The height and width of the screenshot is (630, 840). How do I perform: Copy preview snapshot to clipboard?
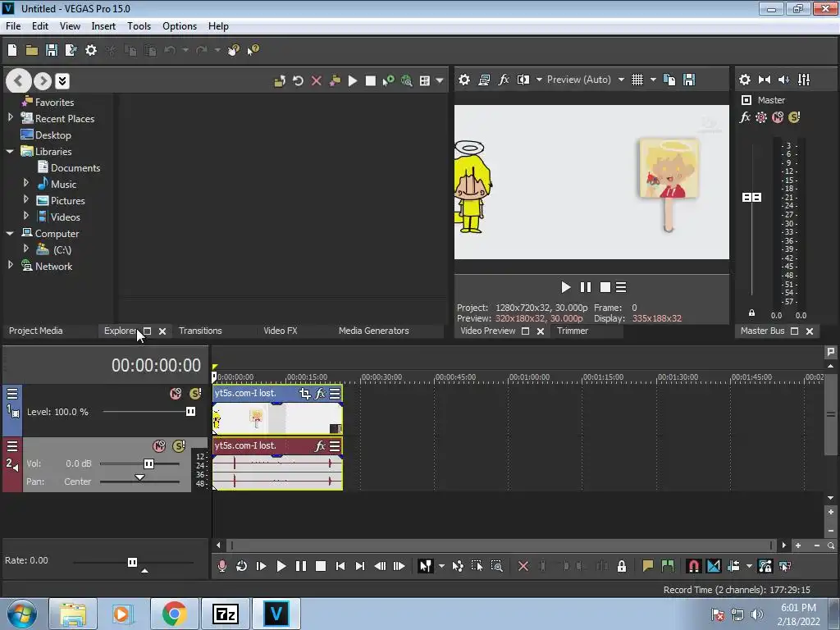coord(669,80)
